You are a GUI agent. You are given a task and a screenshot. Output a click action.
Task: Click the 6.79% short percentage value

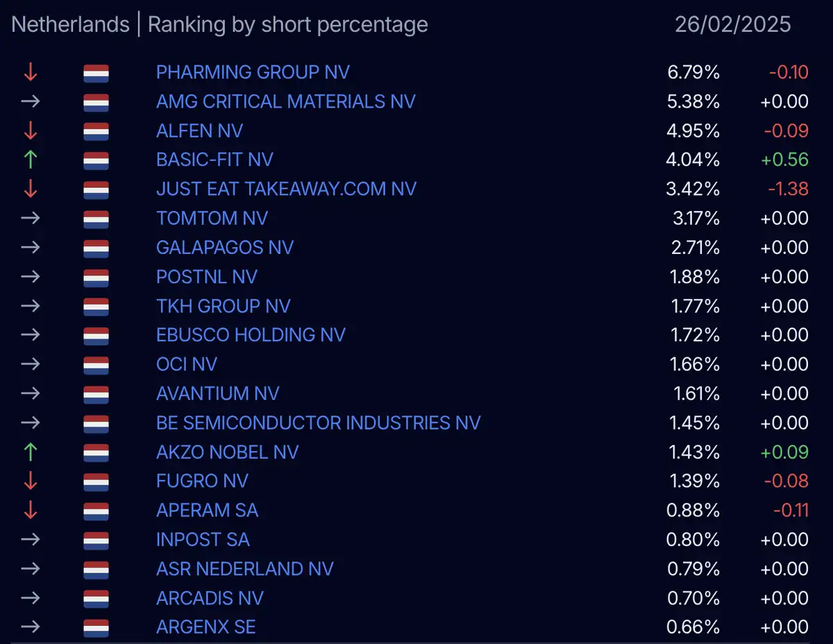693,72
